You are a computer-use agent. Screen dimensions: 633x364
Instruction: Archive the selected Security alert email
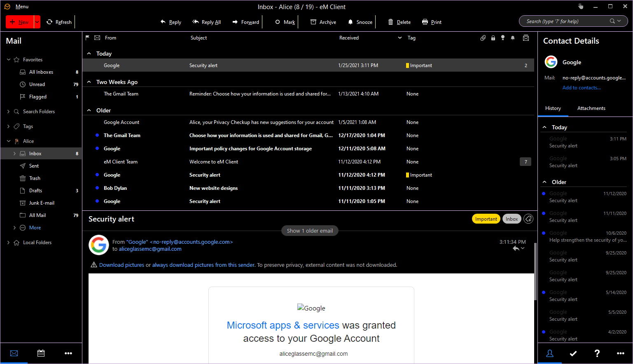coord(323,22)
